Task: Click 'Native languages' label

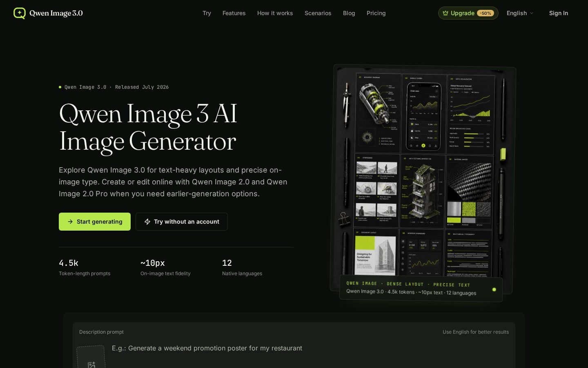Action: click(x=242, y=274)
